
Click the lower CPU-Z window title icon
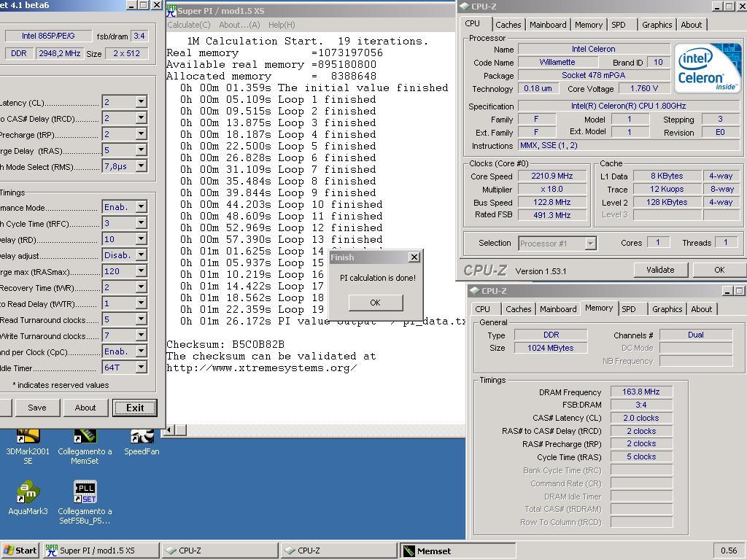pos(474,290)
